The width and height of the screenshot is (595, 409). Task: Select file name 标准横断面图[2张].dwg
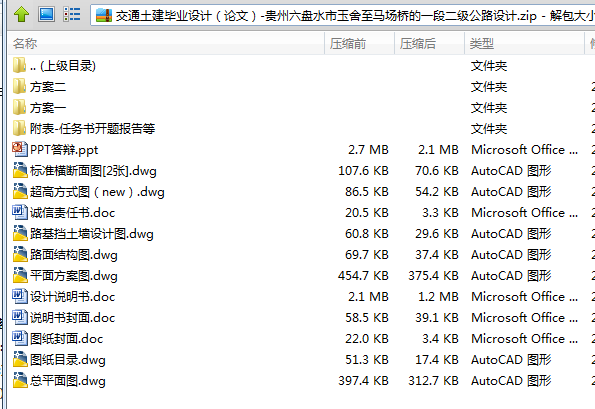coord(93,171)
